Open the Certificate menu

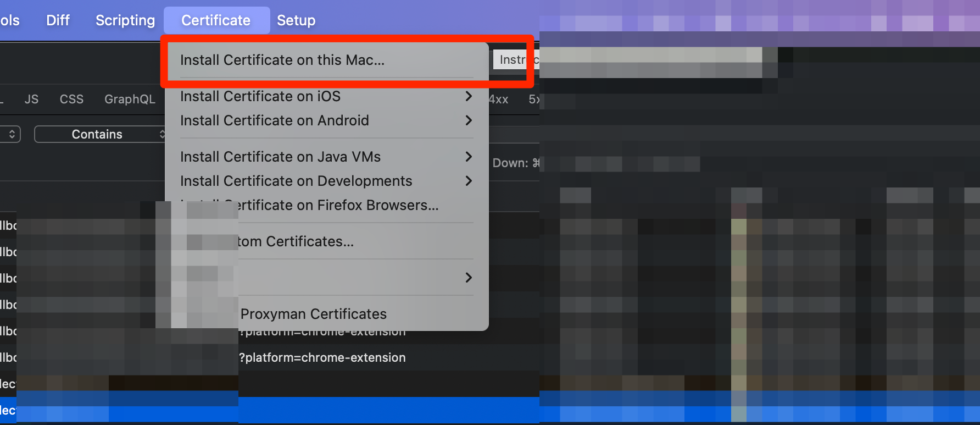[x=216, y=20]
